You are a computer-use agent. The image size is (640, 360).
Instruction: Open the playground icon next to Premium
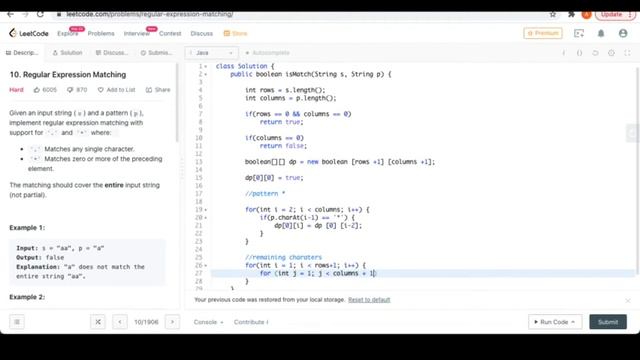pyautogui.click(x=579, y=33)
